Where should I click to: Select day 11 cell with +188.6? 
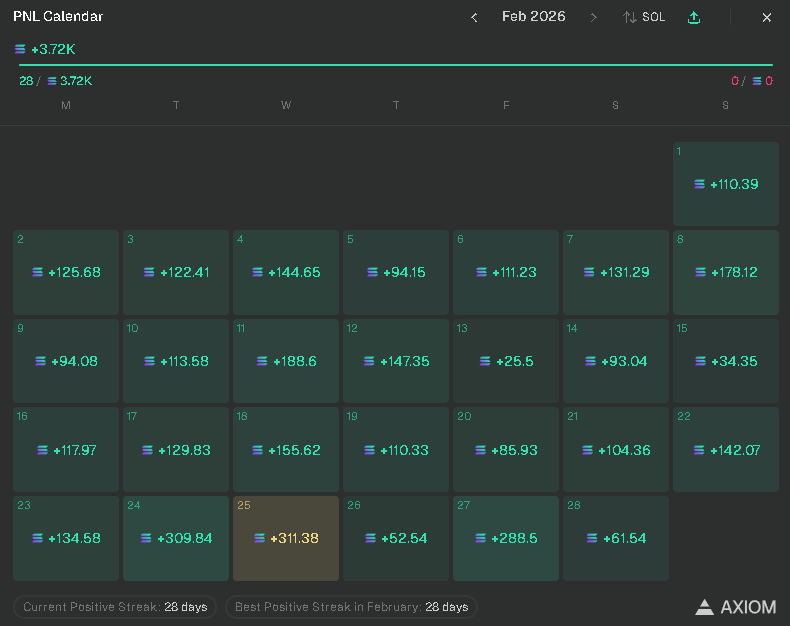[x=286, y=361]
